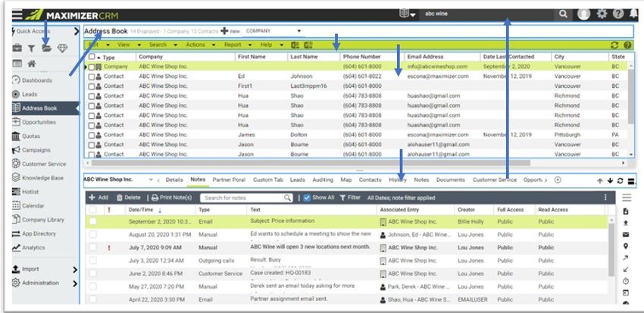Check the box for the September 2, 2020 note
The height and width of the screenshot is (313, 644).
pyautogui.click(x=93, y=221)
